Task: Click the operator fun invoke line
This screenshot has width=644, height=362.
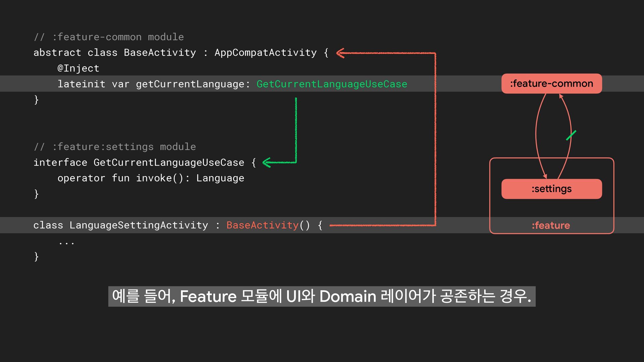Action: 151,178
